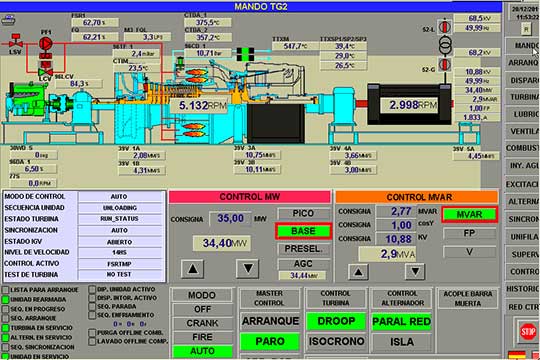
Task: Lower MW setpoint with down arrow
Action: click(x=248, y=269)
